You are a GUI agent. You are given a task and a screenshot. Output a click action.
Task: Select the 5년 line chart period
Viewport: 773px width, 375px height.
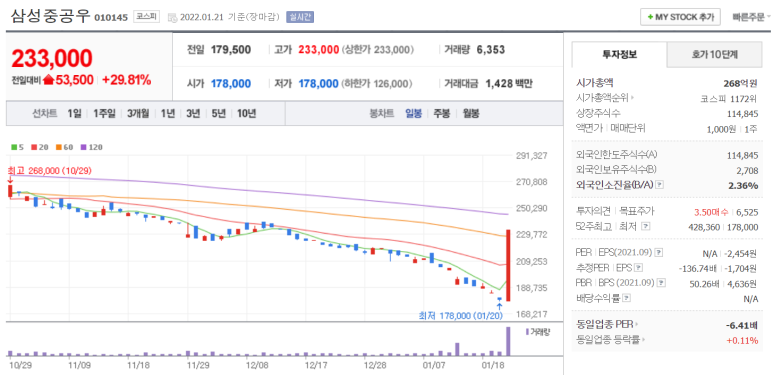[x=218, y=113]
